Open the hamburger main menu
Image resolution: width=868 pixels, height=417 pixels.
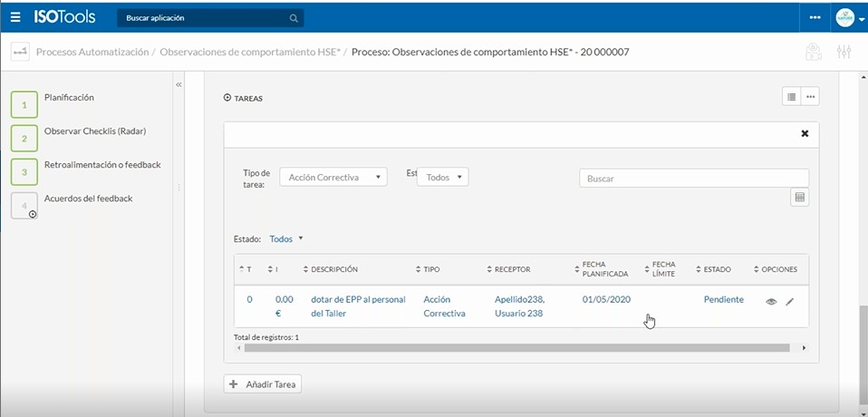(15, 17)
